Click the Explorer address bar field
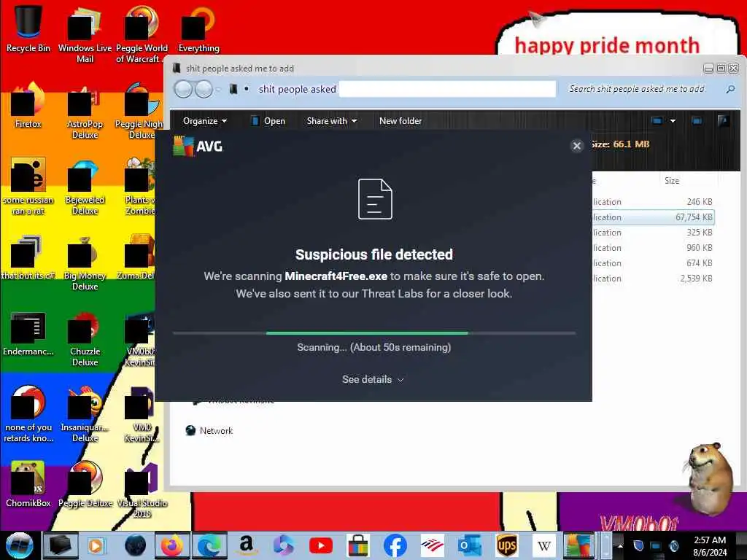The height and width of the screenshot is (560, 747). 392,89
